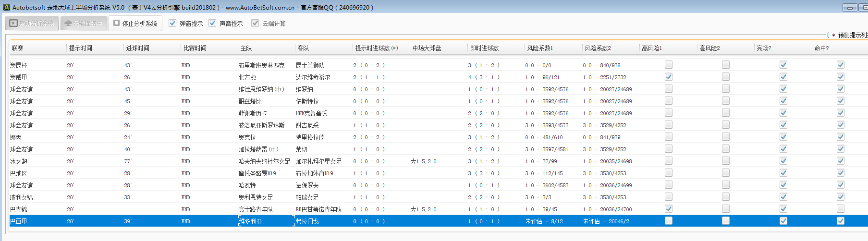Uncheck 高风险1 for the 北方虎 row
The height and width of the screenshot is (241, 868).
pyautogui.click(x=668, y=77)
